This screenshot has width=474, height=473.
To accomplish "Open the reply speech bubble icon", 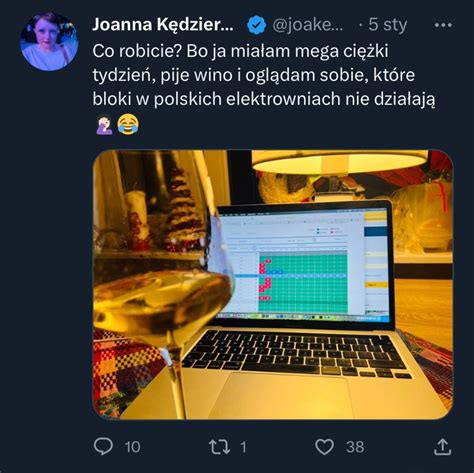I will coord(103,446).
